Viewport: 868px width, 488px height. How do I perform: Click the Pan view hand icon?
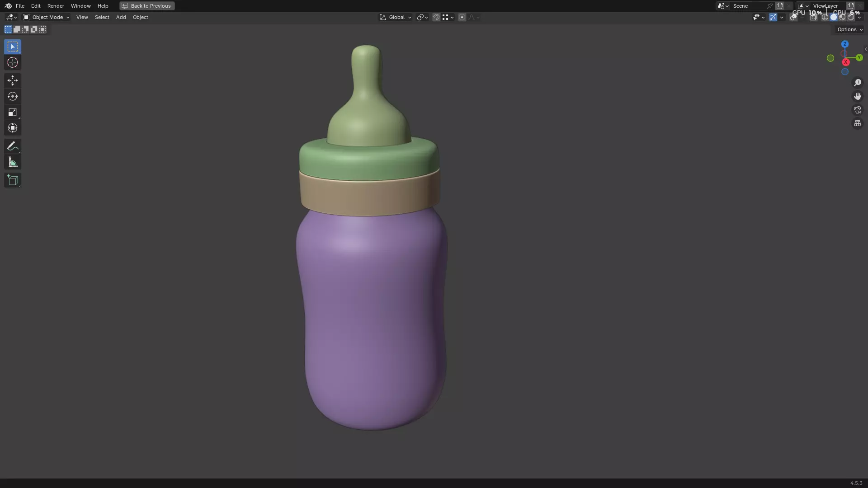(x=858, y=96)
